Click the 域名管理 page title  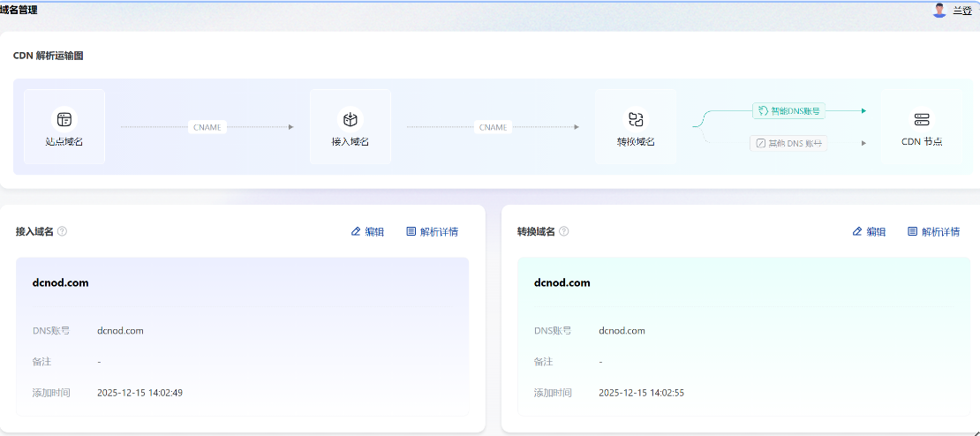pyautogui.click(x=19, y=10)
